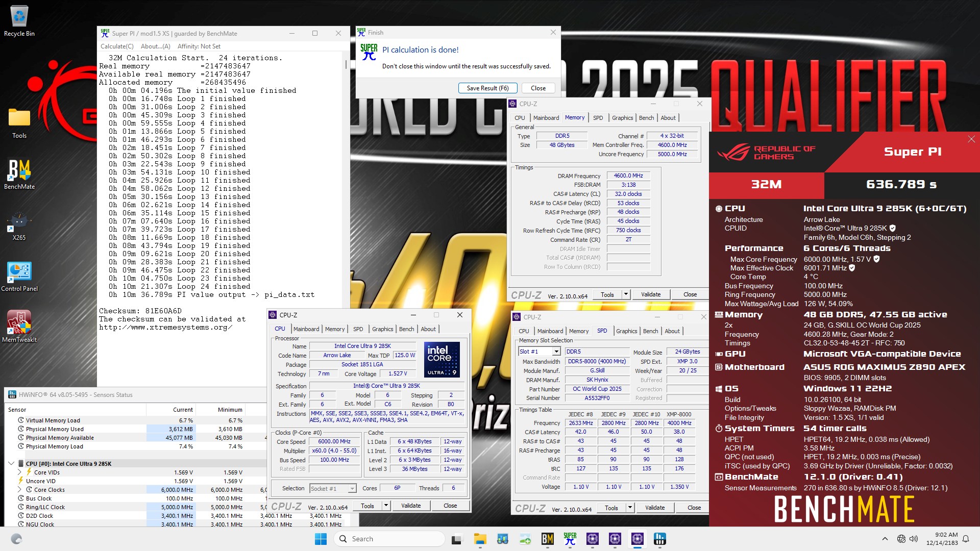Click Validate in CPU-Z Memory window
Viewport: 980px width, 551px height.
pyautogui.click(x=651, y=294)
